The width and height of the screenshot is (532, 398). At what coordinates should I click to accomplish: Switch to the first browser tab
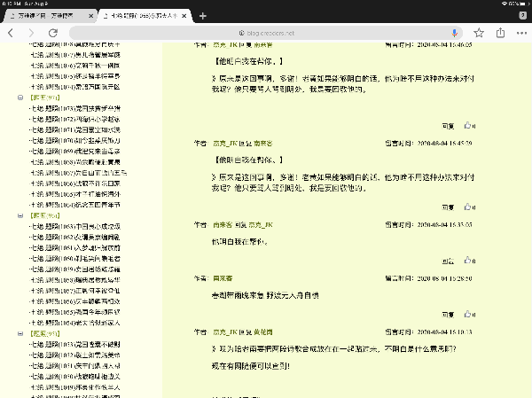coord(50,16)
